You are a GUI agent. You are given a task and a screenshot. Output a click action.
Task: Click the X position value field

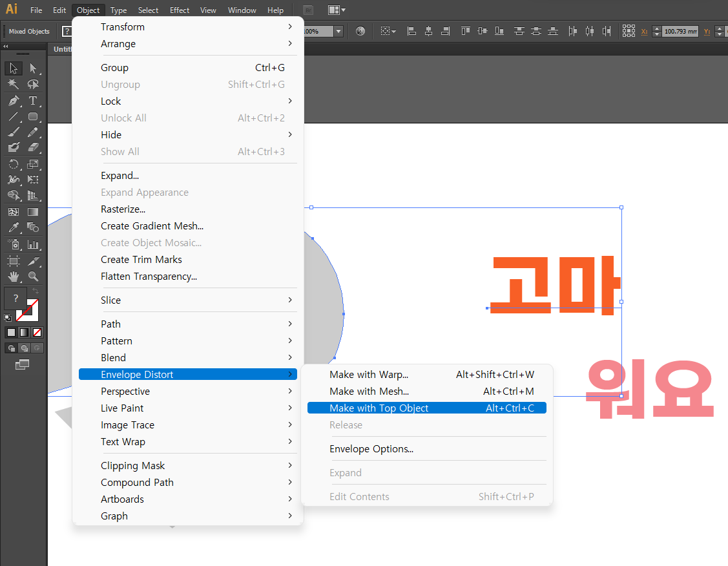pos(680,32)
